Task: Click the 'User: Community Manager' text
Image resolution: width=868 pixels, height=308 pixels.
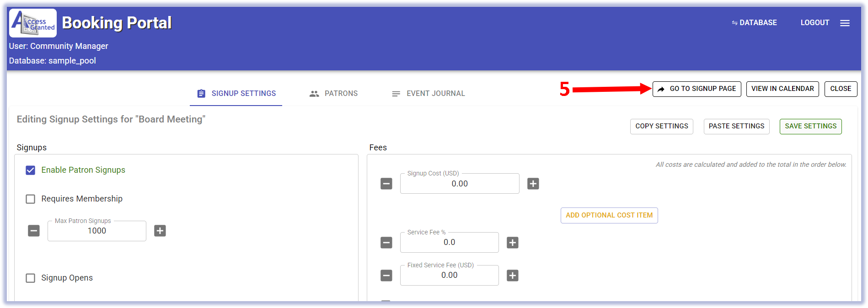Action: (x=59, y=46)
